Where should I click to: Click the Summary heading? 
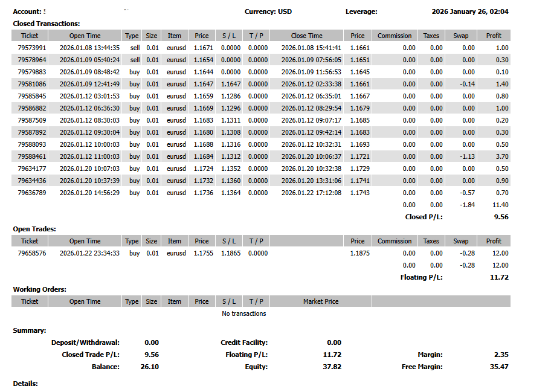[x=30, y=330]
